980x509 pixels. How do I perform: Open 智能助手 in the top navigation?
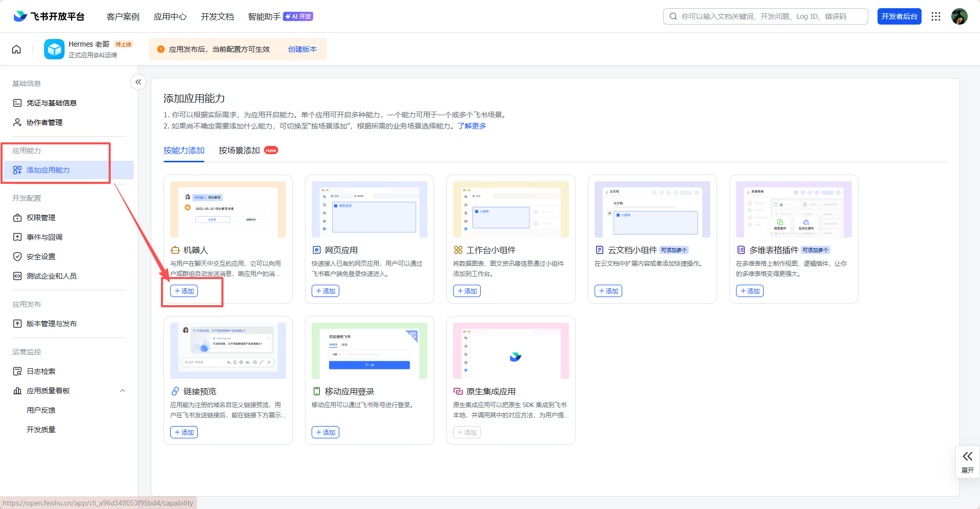point(264,16)
